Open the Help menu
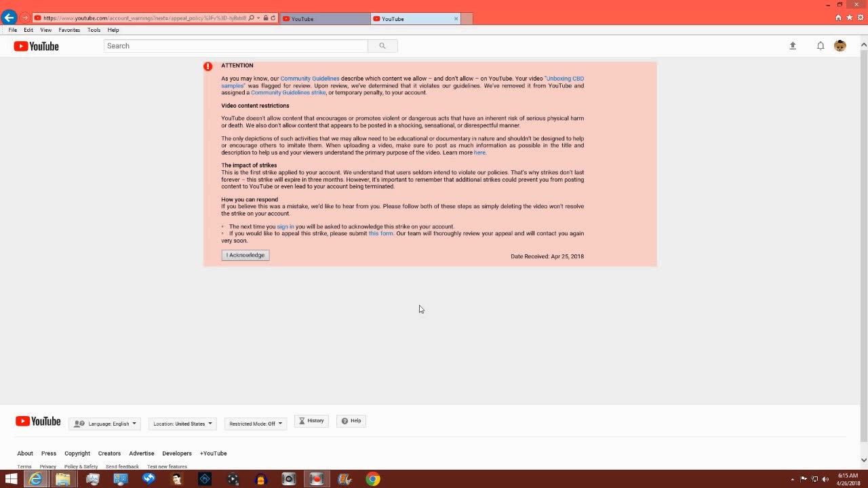Image resolution: width=868 pixels, height=488 pixels. 113,30
